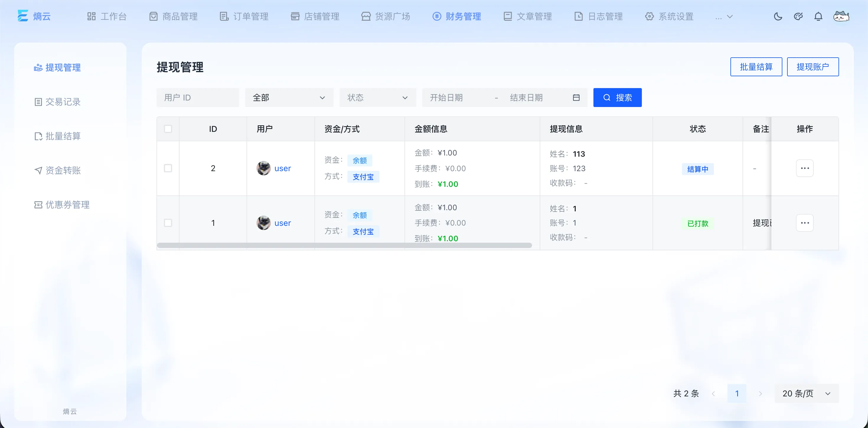Image resolution: width=868 pixels, height=428 pixels.
Task: Click the 搜索 button
Action: tap(617, 98)
